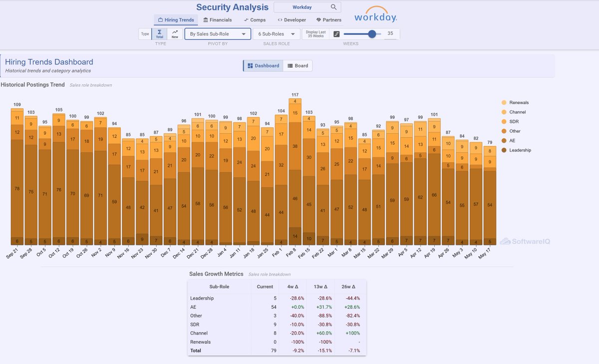Click the weeks bar-chart icon beside the slider

(x=336, y=34)
